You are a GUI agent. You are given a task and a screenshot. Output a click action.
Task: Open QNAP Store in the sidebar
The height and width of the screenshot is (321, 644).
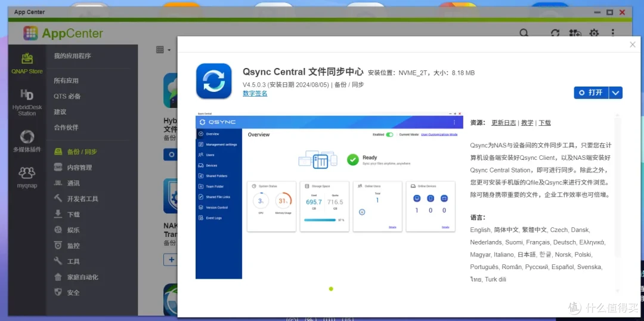(27, 63)
